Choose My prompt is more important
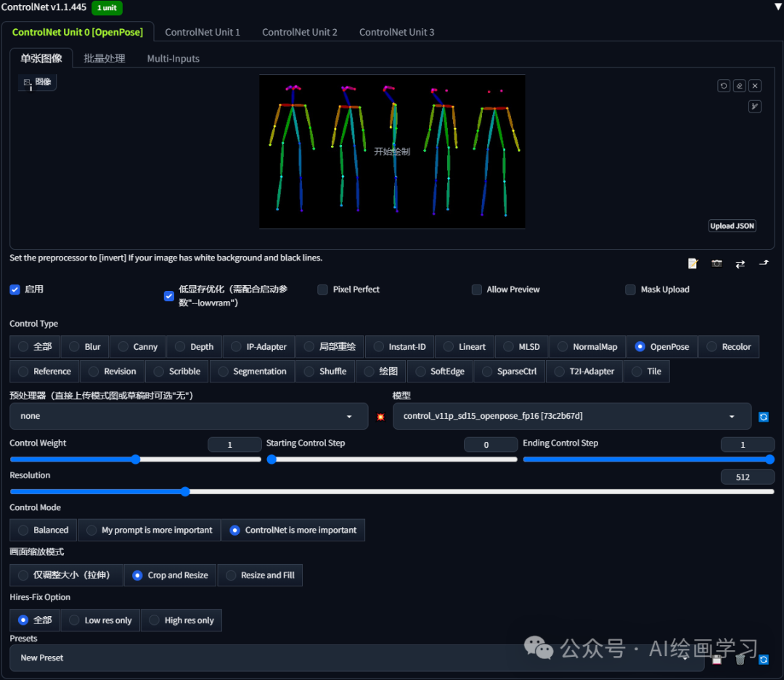784x680 pixels. (149, 530)
